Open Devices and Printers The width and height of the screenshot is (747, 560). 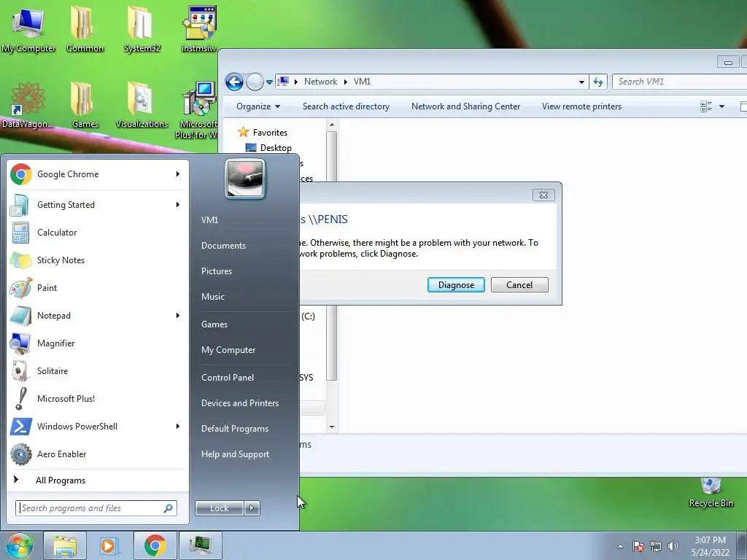click(x=239, y=403)
